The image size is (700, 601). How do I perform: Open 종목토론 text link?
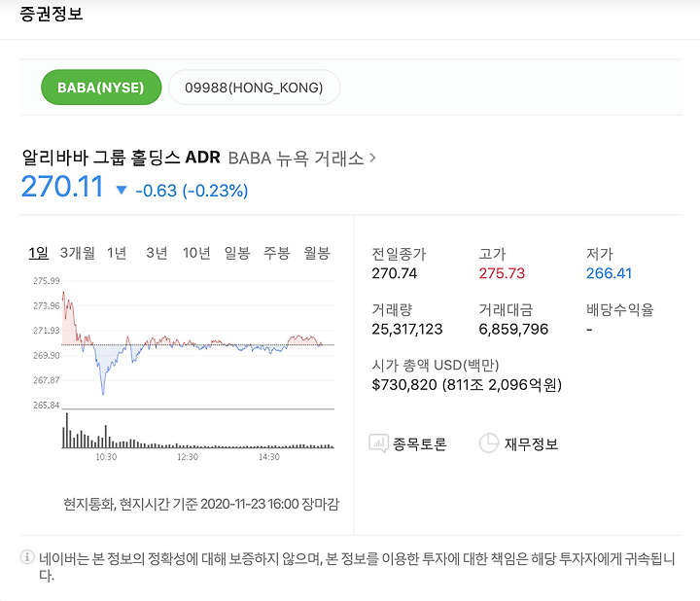pyautogui.click(x=420, y=443)
